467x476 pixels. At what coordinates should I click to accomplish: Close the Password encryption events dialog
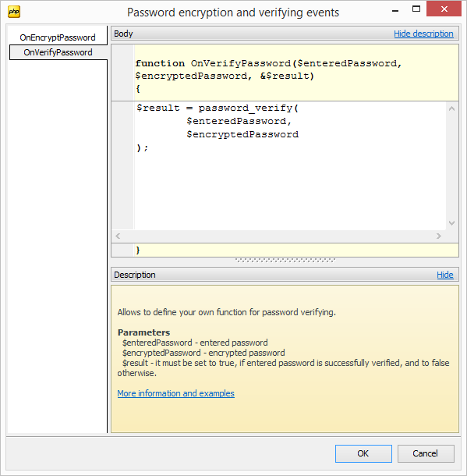[x=444, y=9]
